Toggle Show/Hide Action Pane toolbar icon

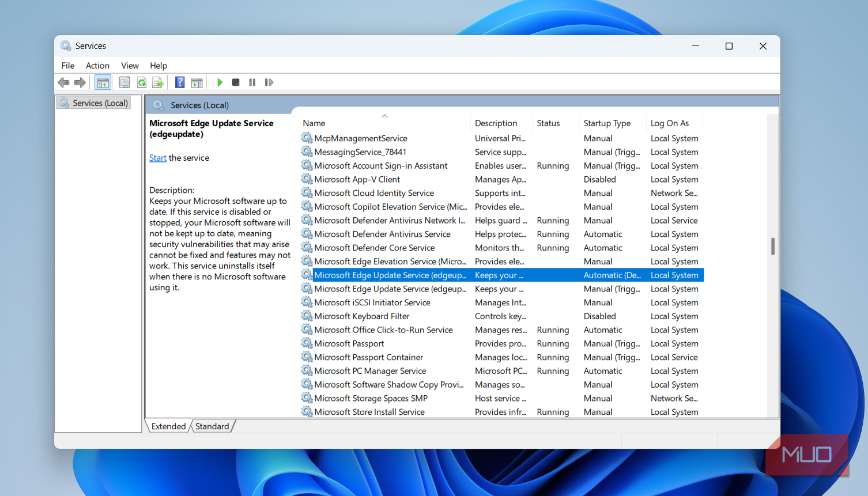coord(197,82)
